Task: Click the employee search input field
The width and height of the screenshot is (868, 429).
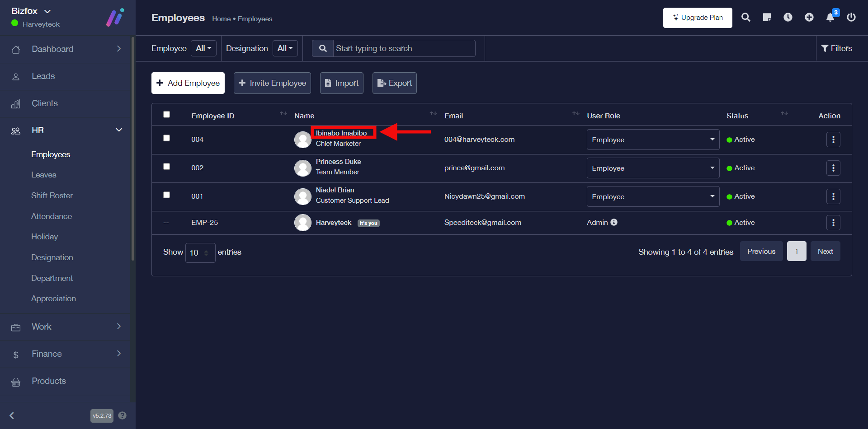Action: pyautogui.click(x=404, y=48)
